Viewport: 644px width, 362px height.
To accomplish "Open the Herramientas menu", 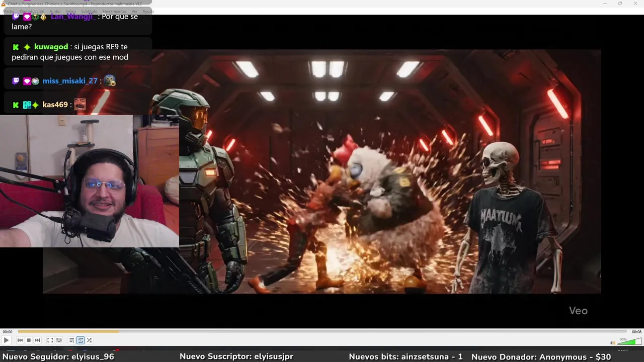I will pyautogui.click(x=114, y=11).
